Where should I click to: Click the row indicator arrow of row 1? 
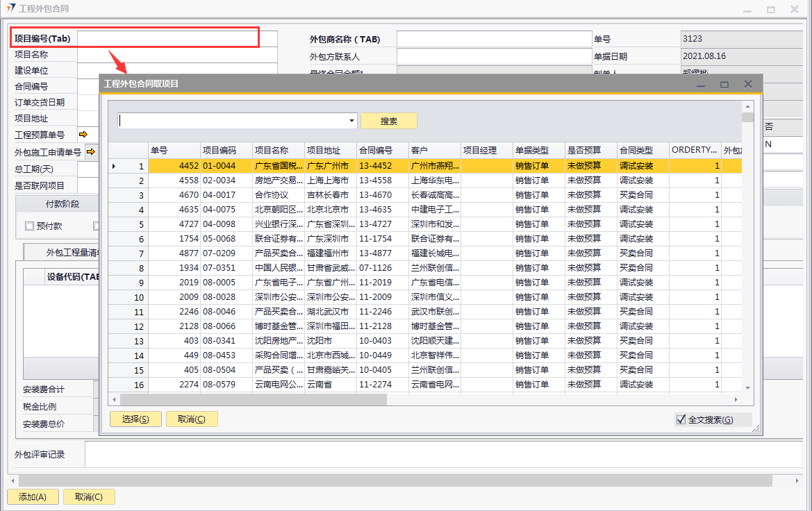[x=115, y=167]
